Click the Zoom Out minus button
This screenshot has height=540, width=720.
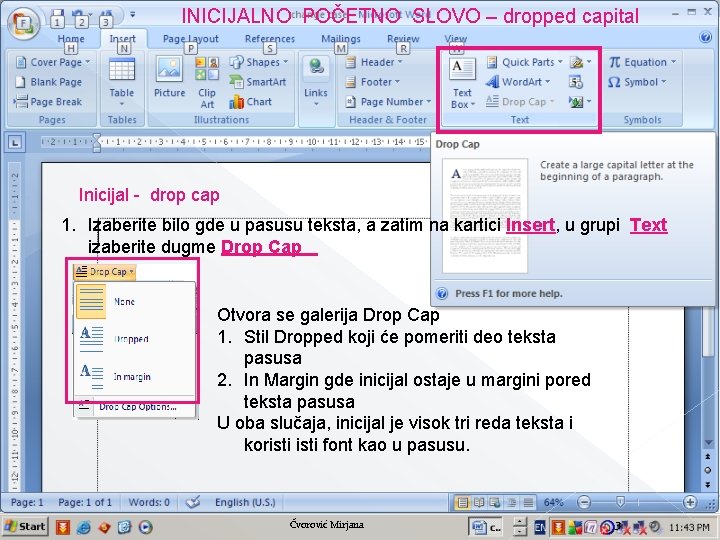tap(584, 502)
